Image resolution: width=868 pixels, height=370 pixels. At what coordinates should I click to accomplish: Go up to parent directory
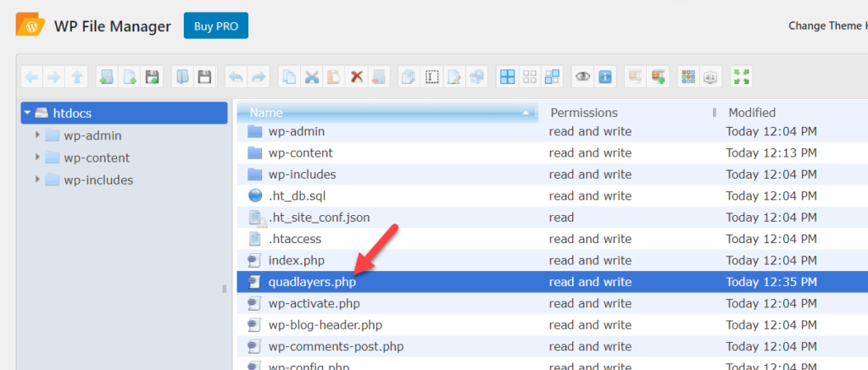pos(76,77)
